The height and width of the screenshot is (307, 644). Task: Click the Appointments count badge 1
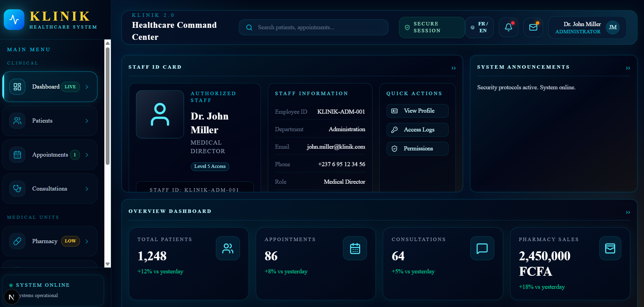(75, 155)
